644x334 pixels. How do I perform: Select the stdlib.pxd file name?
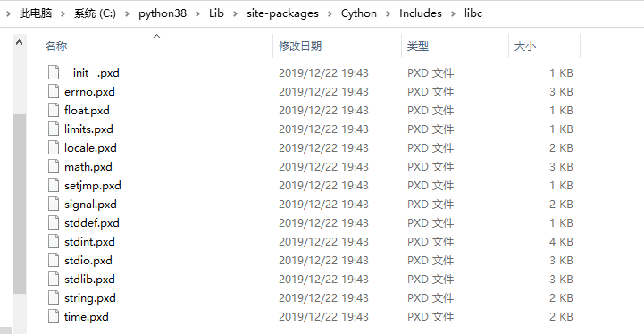tap(89, 280)
